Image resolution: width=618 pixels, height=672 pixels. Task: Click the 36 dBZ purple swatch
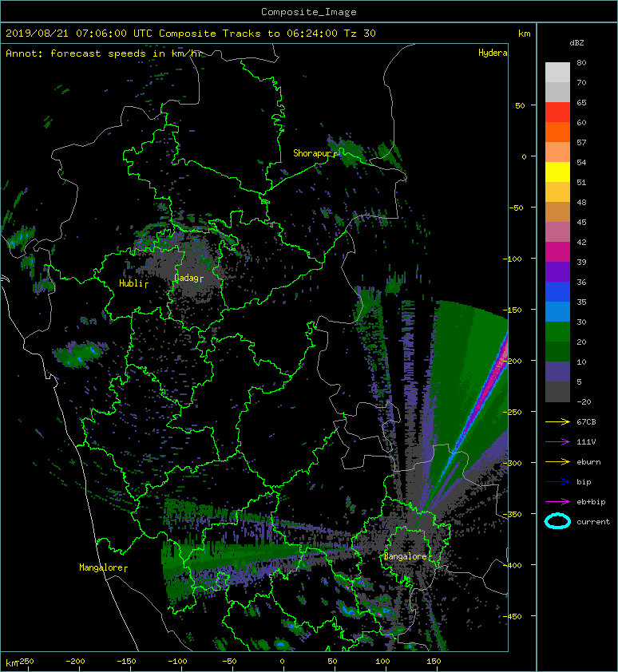pyautogui.click(x=557, y=272)
